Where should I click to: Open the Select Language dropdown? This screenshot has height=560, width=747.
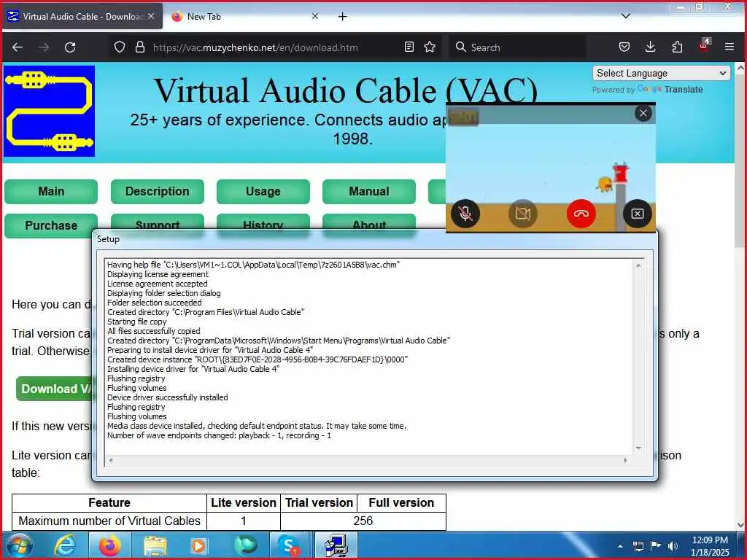661,74
